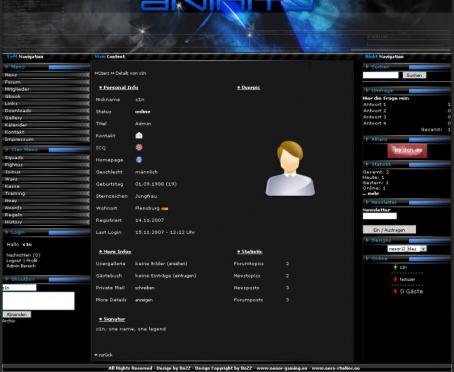This screenshot has width=454, height=372.
Task: Open the Homepage globe icon
Action: tap(139, 160)
